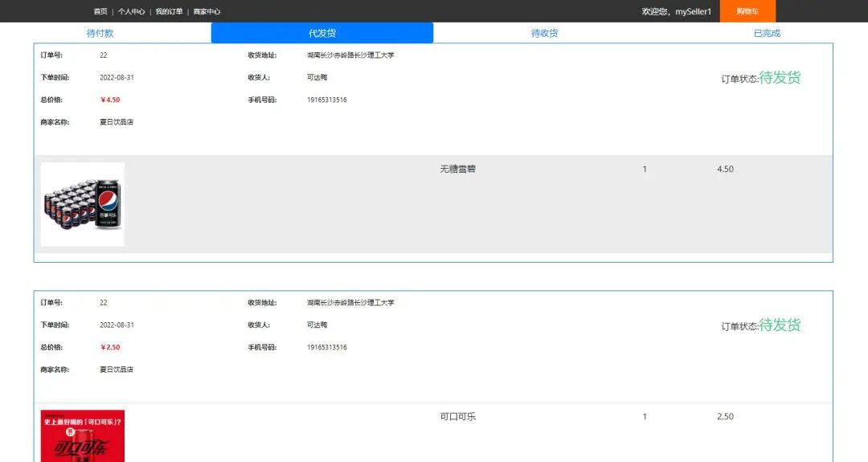Click the ¥4.50 order's shop name 夏日饮品店

[x=117, y=121]
